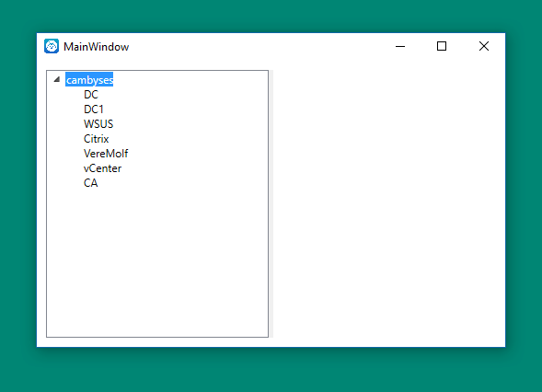Viewport: 542px width, 392px height.
Task: Click the MainWindow app icon in title bar
Action: coord(52,46)
